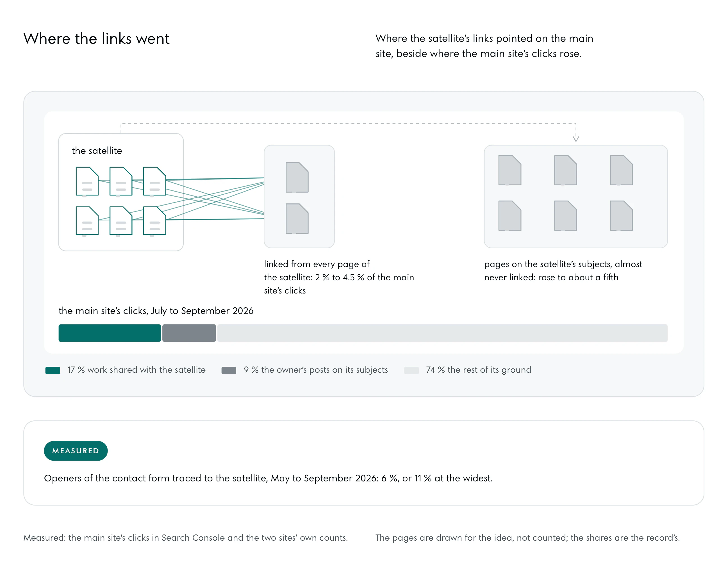
Task: Select the top-right satellite page icon
Action: coord(154,181)
